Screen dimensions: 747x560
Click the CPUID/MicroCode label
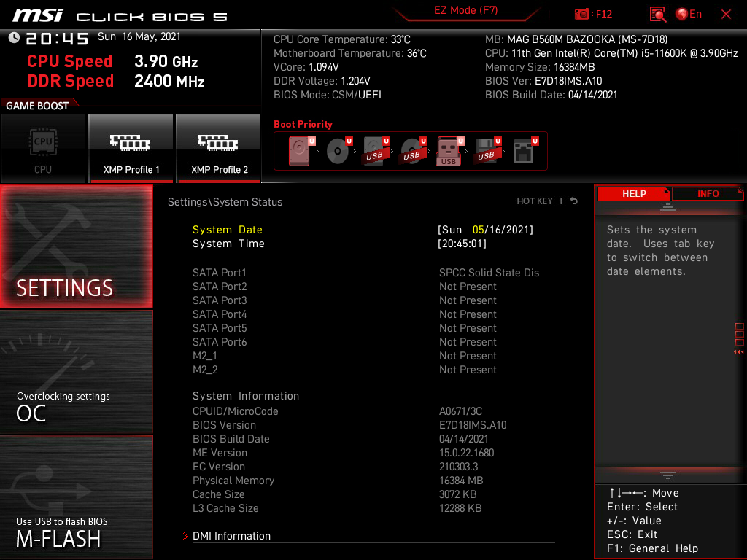point(235,411)
